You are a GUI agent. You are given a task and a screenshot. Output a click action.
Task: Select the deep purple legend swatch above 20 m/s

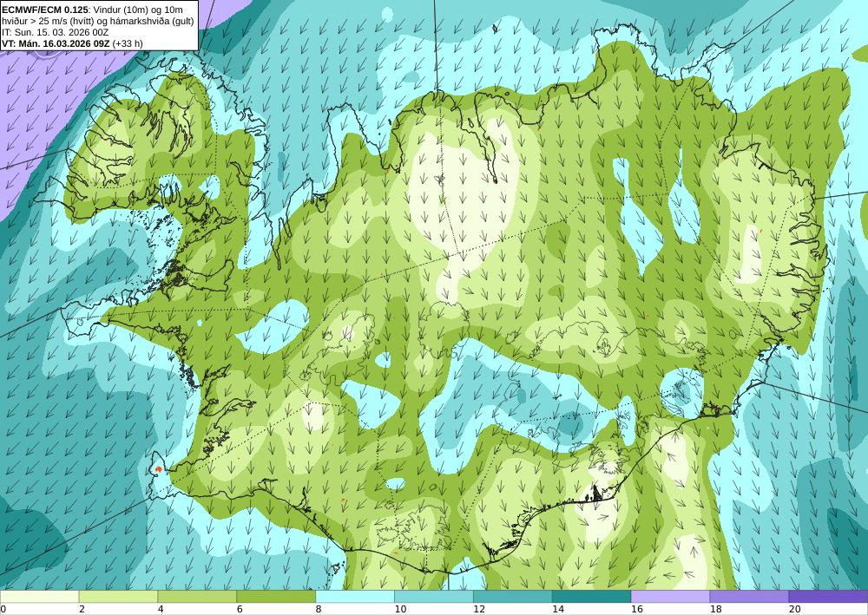828,597
